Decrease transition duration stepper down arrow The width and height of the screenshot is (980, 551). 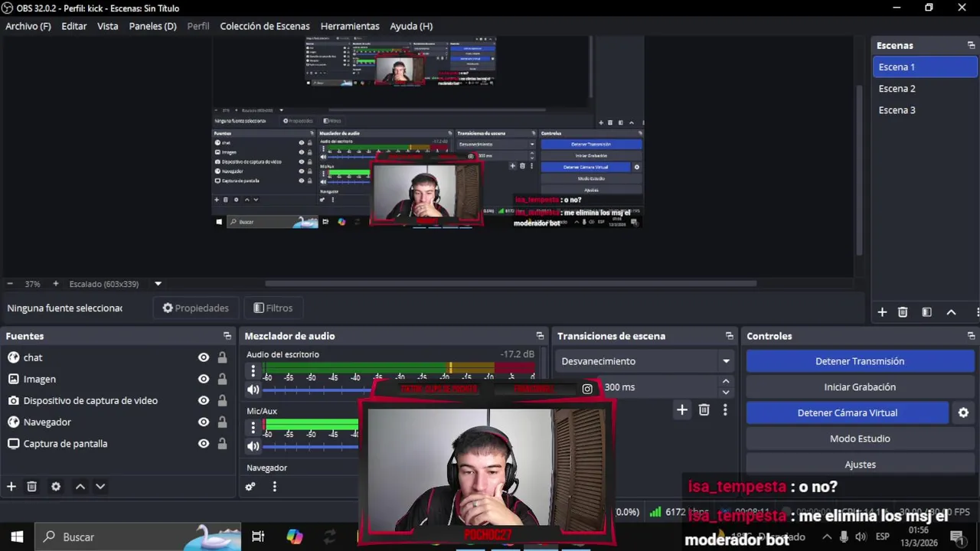tap(726, 393)
